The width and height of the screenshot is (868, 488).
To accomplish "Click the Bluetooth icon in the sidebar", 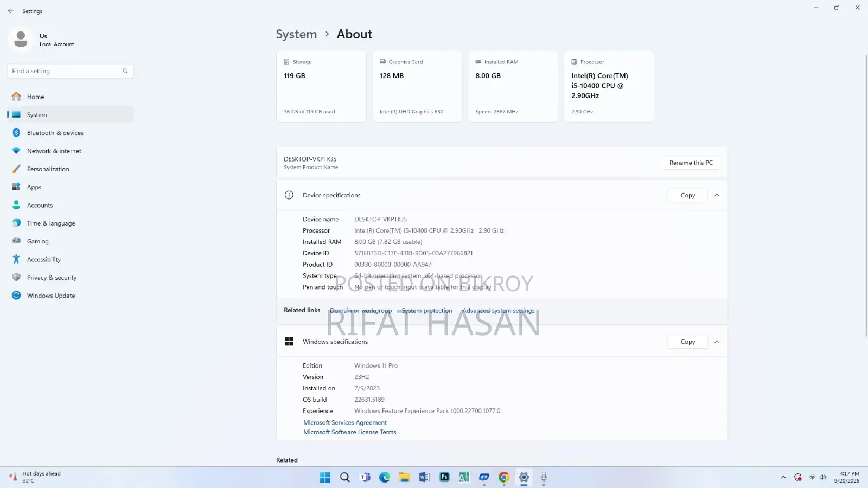I will pos(16,133).
